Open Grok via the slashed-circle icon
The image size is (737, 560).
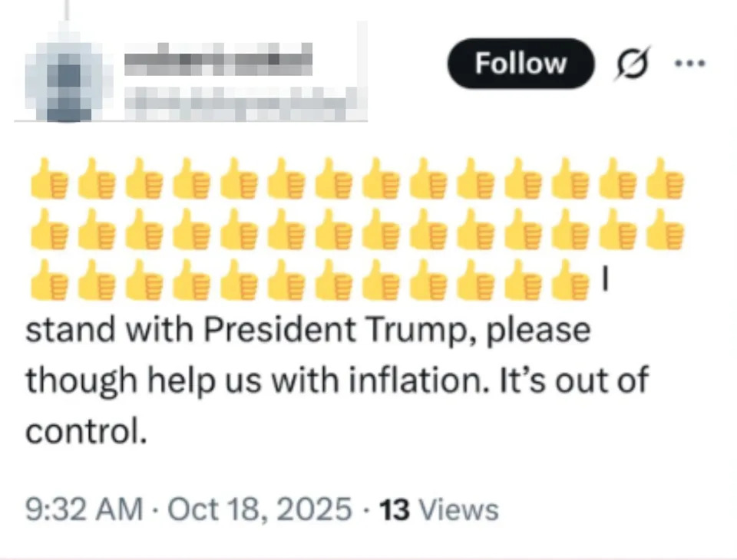pos(634,63)
